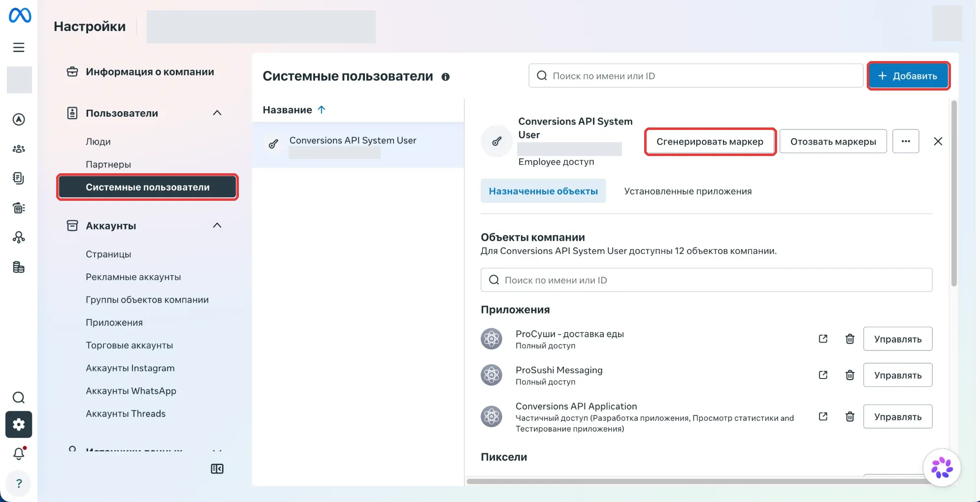Delete ProСуши app using trash icon
This screenshot has height=502, width=980.
(850, 339)
